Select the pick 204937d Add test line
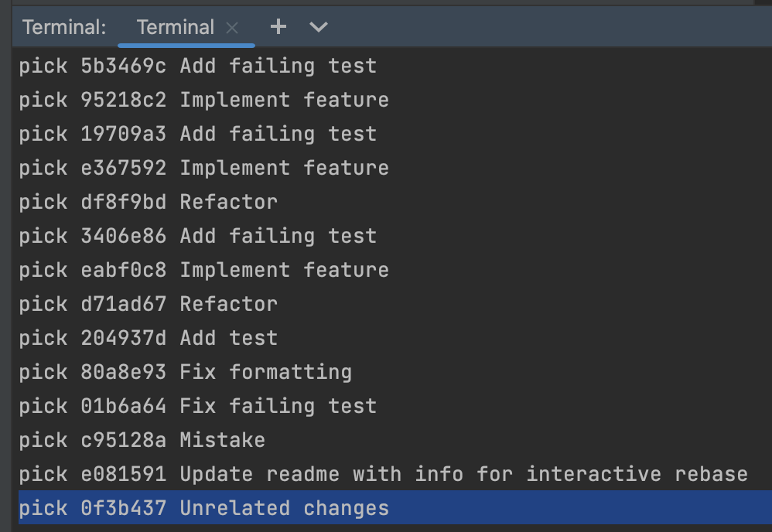772x532 pixels. (147, 337)
